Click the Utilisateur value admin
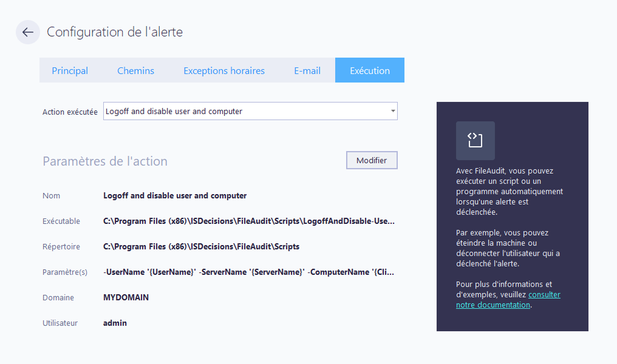This screenshot has width=617, height=364. tap(115, 323)
